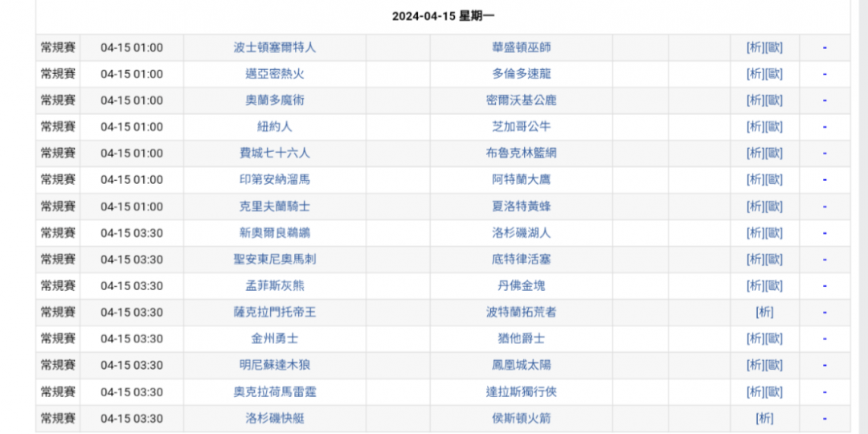The image size is (868, 434).
Task: View [析] for the 費城七十六人 game
Action: [x=755, y=154]
